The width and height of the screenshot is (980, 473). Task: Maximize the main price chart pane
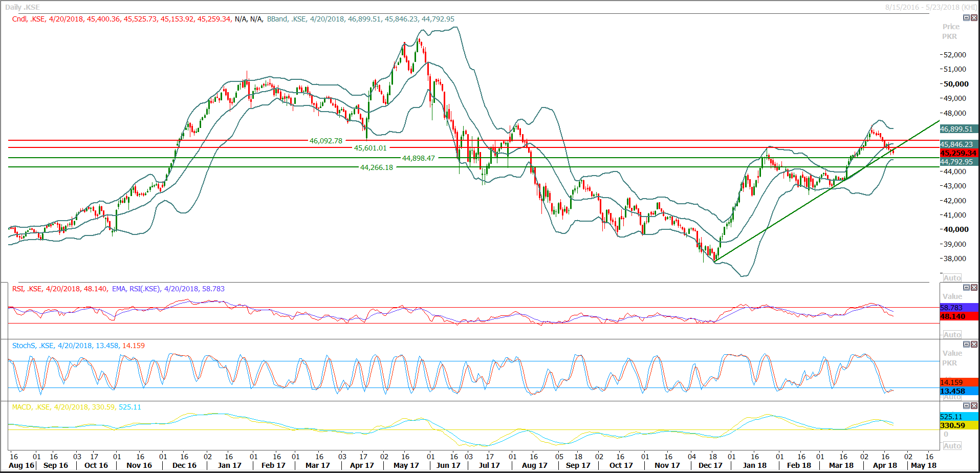[966, 17]
